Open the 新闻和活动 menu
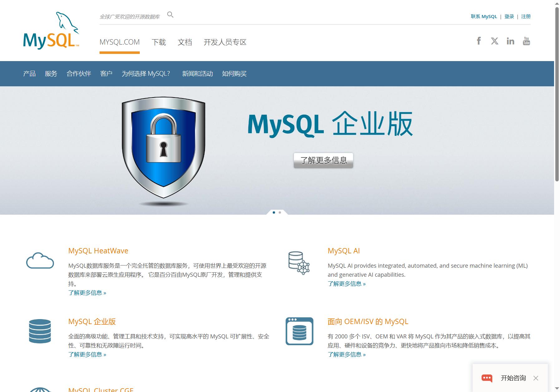Image resolution: width=560 pixels, height=392 pixels. click(x=197, y=74)
